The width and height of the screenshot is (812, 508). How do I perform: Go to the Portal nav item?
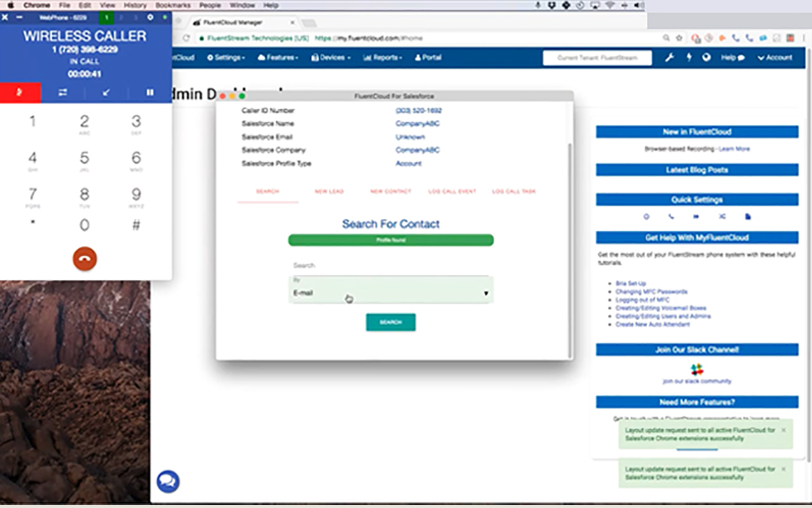click(x=428, y=57)
